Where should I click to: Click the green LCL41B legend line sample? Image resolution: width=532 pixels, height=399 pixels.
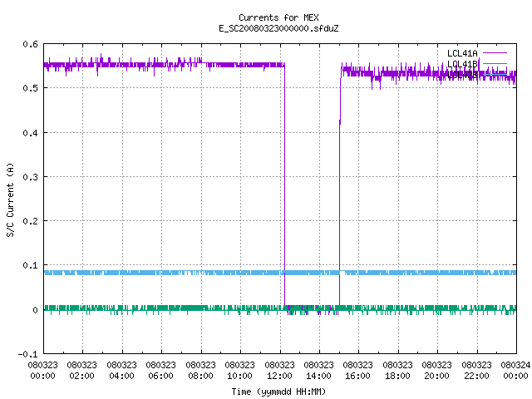495,63
